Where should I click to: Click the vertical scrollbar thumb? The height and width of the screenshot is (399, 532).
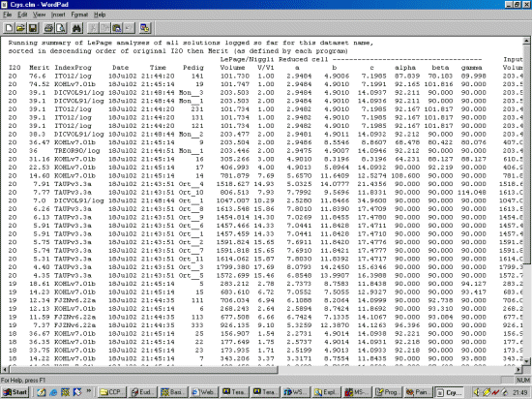pyautogui.click(x=527, y=155)
